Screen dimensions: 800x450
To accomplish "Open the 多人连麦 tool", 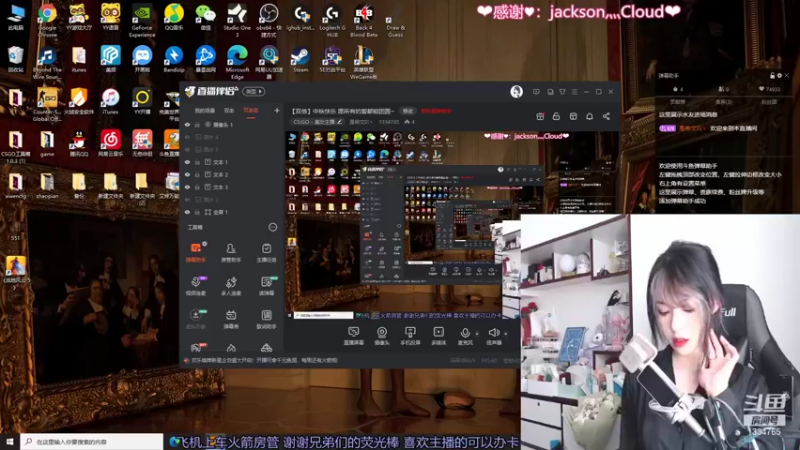I will tap(231, 286).
